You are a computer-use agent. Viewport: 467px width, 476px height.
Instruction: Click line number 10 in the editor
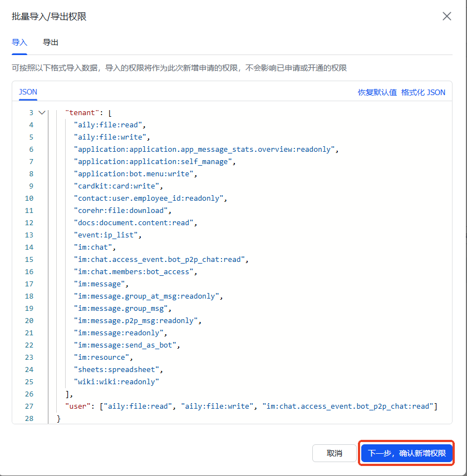pos(29,198)
